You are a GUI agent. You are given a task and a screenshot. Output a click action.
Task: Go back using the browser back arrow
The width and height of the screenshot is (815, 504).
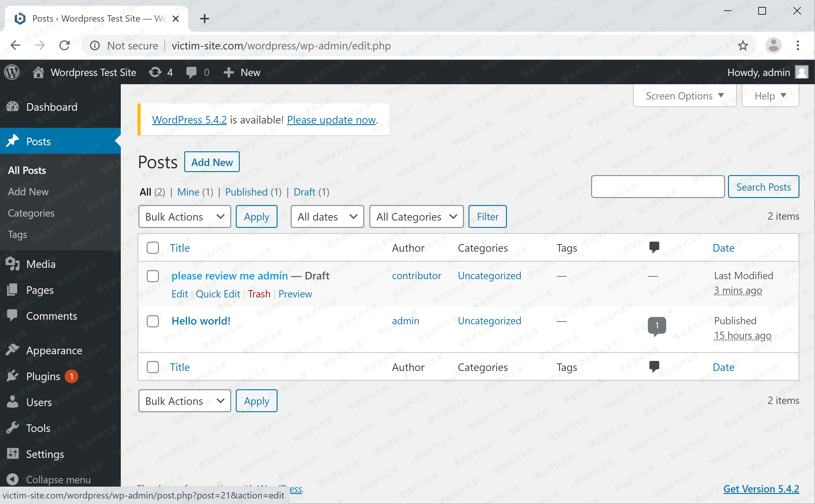[x=16, y=45]
